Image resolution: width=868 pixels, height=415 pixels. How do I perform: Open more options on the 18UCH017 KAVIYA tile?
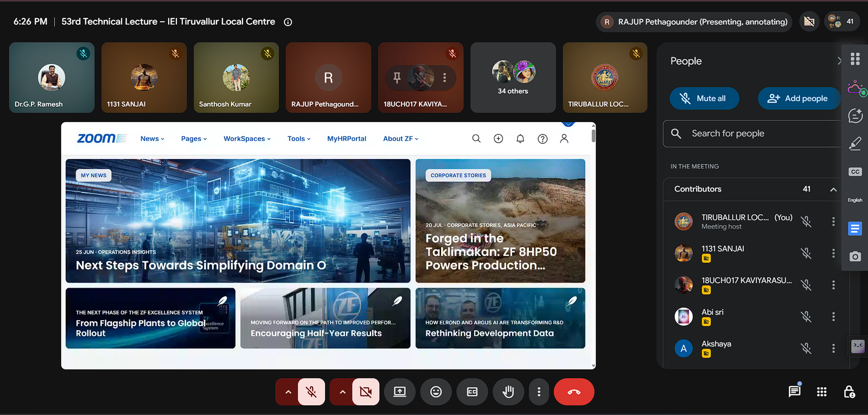coord(444,78)
